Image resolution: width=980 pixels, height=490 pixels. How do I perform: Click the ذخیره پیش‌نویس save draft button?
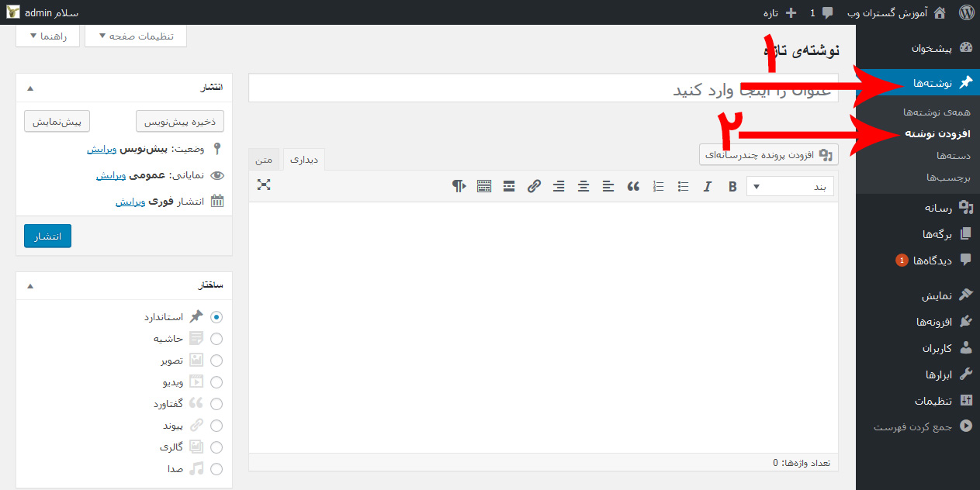(180, 122)
